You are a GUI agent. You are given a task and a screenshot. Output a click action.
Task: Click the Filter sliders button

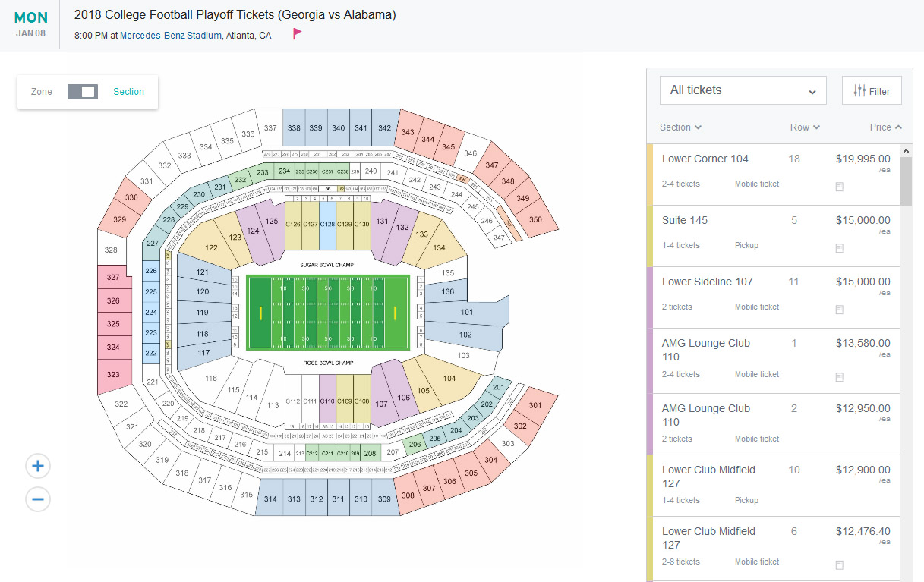pyautogui.click(x=872, y=91)
